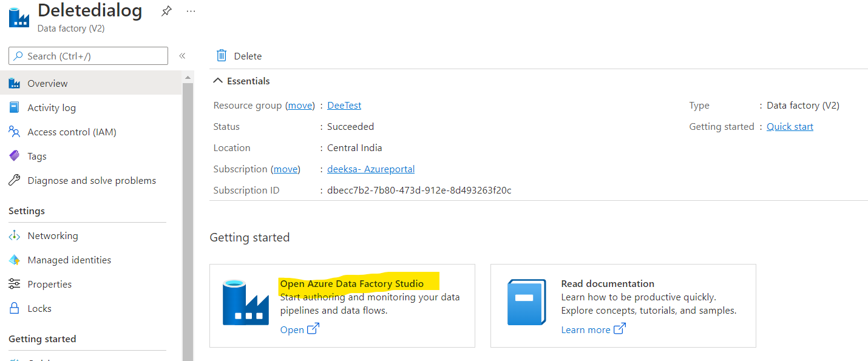Click external-link icon next to Open

click(313, 329)
